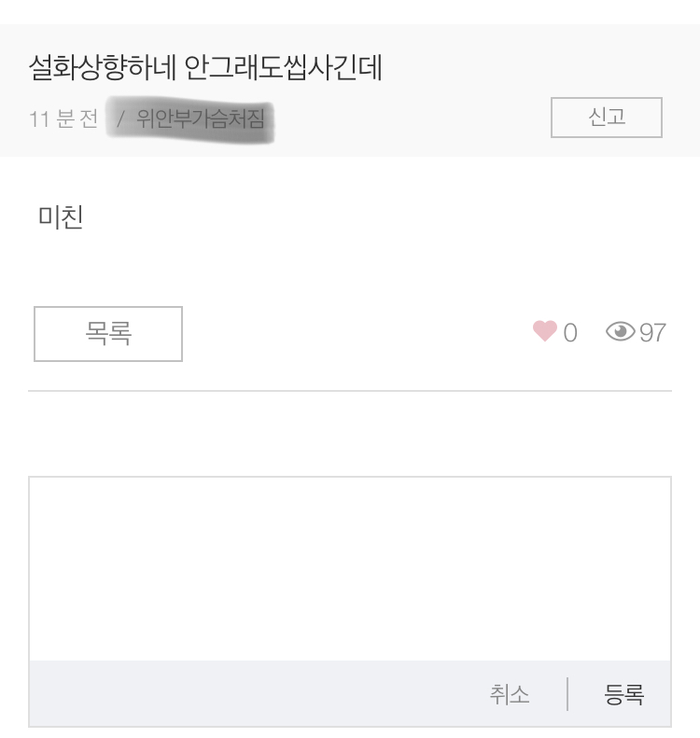Click the slash separator before the nickname
The height and width of the screenshot is (738, 700).
[x=120, y=118]
